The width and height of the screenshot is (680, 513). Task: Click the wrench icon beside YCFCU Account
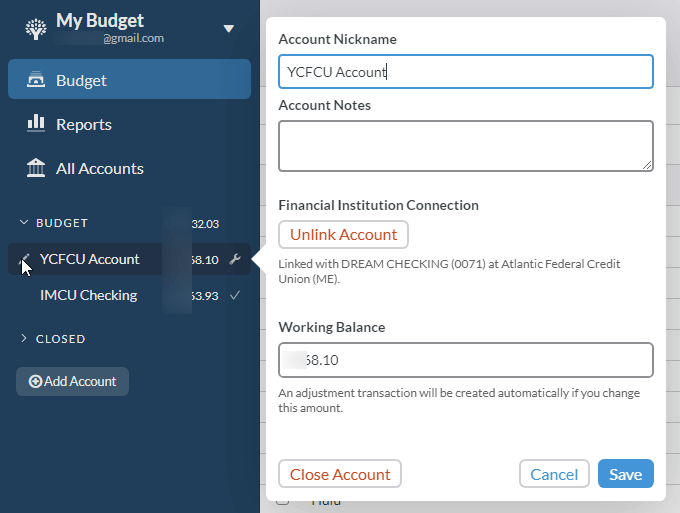[x=235, y=260]
